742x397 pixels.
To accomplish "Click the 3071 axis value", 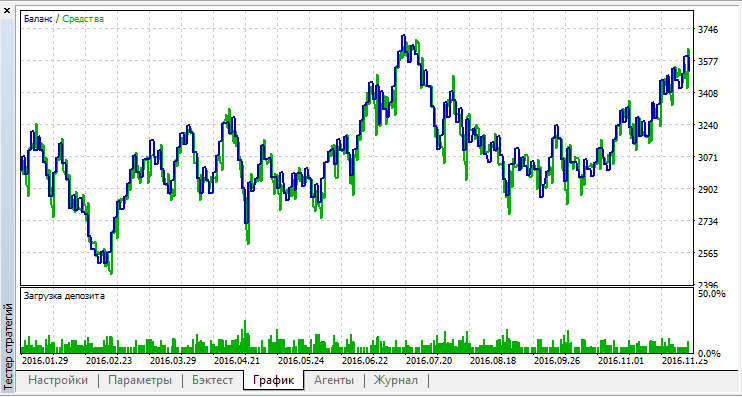I will coord(708,158).
